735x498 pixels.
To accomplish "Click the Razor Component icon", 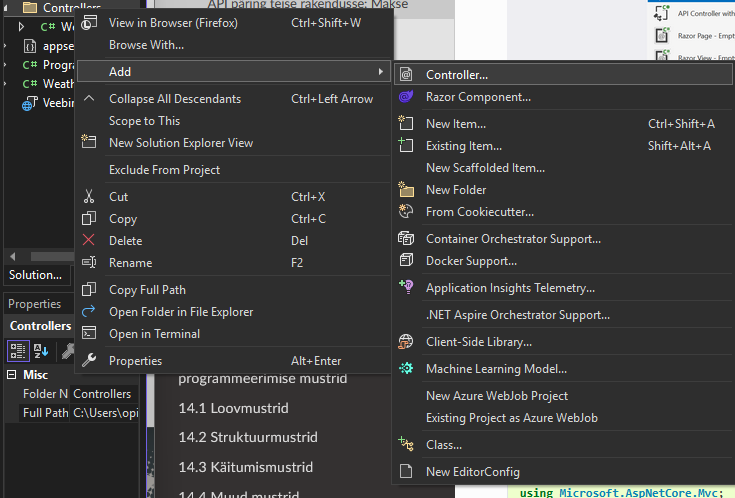I will pos(406,97).
